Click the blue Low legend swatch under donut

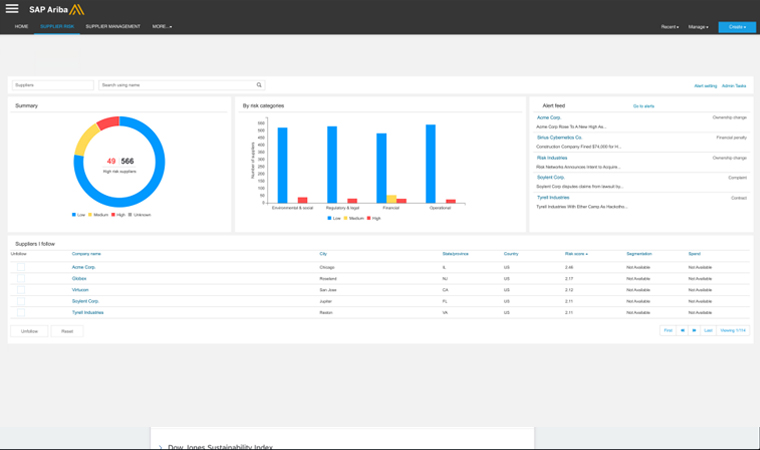tap(74, 214)
